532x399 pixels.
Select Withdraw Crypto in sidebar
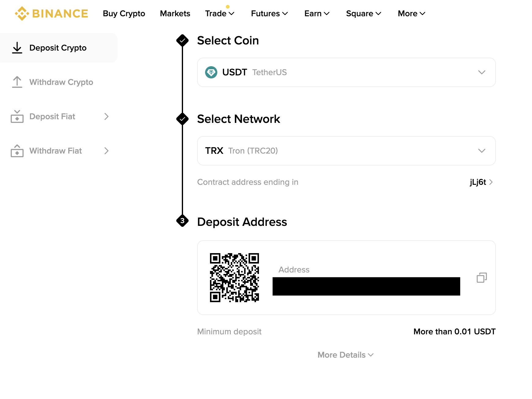61,82
